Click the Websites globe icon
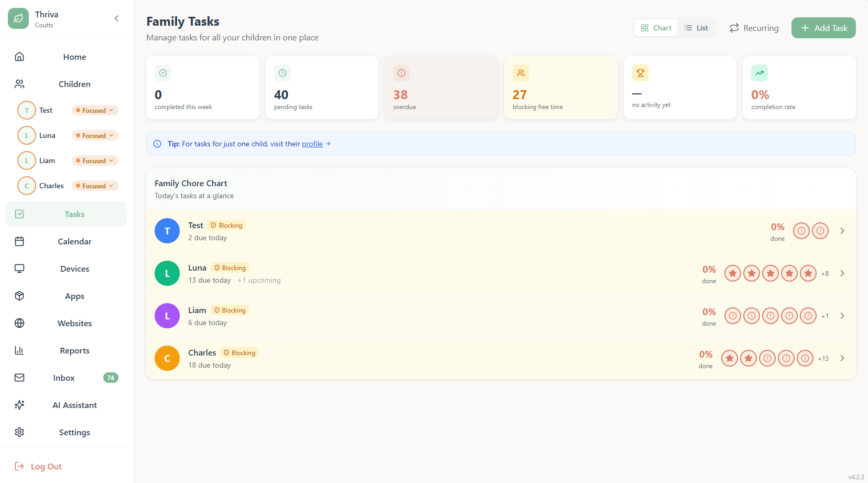The image size is (868, 483). coord(19,323)
